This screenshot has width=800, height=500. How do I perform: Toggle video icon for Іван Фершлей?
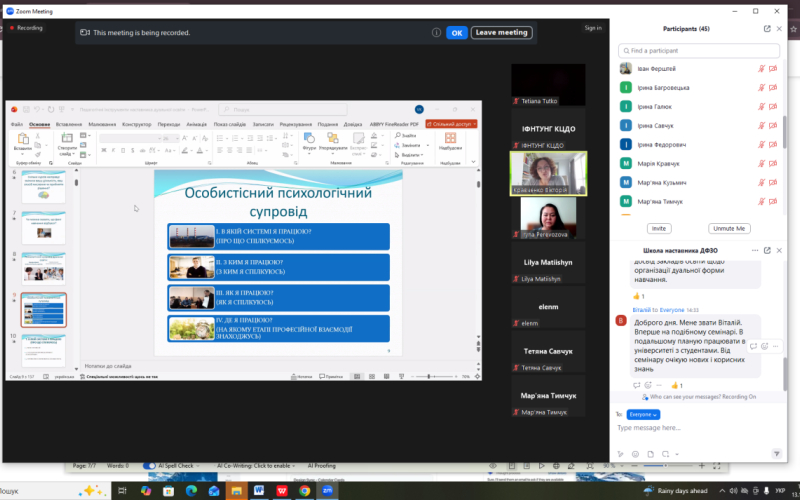point(773,69)
